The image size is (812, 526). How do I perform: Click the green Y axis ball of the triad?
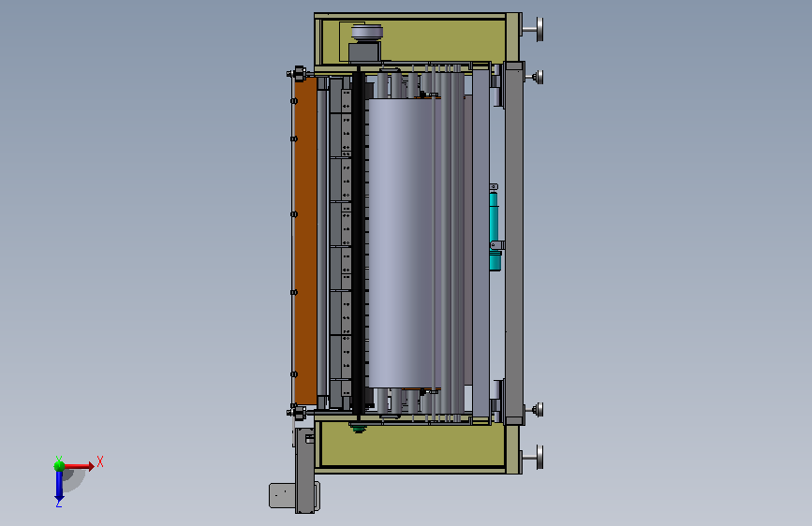tap(59, 465)
